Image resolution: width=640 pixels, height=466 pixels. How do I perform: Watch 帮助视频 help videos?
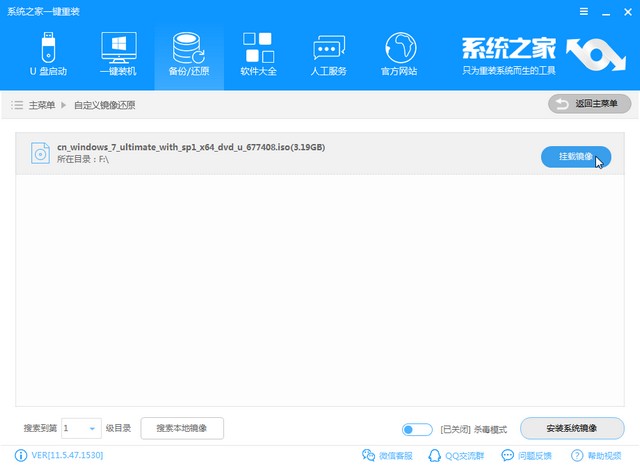coord(598,456)
